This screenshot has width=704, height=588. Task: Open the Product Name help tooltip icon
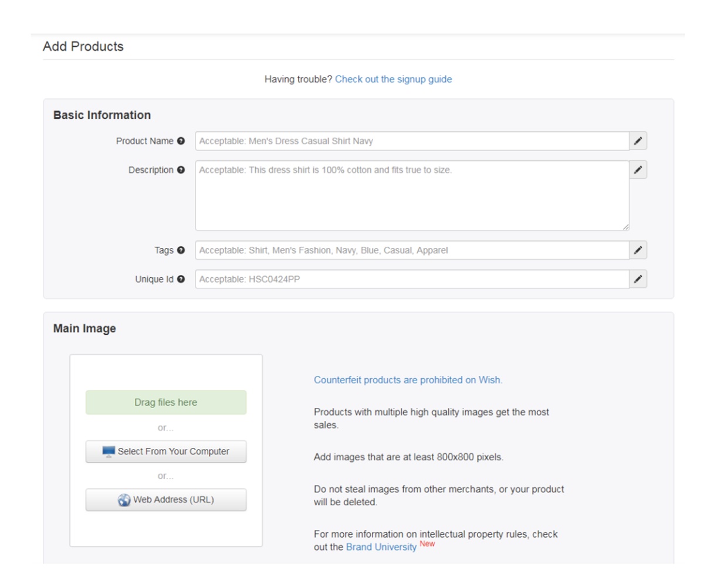[x=181, y=141]
